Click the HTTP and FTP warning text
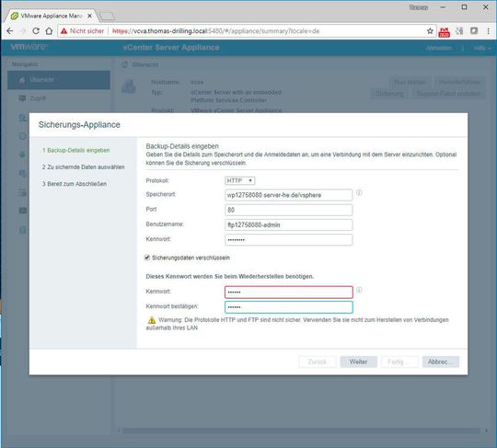 (298, 324)
